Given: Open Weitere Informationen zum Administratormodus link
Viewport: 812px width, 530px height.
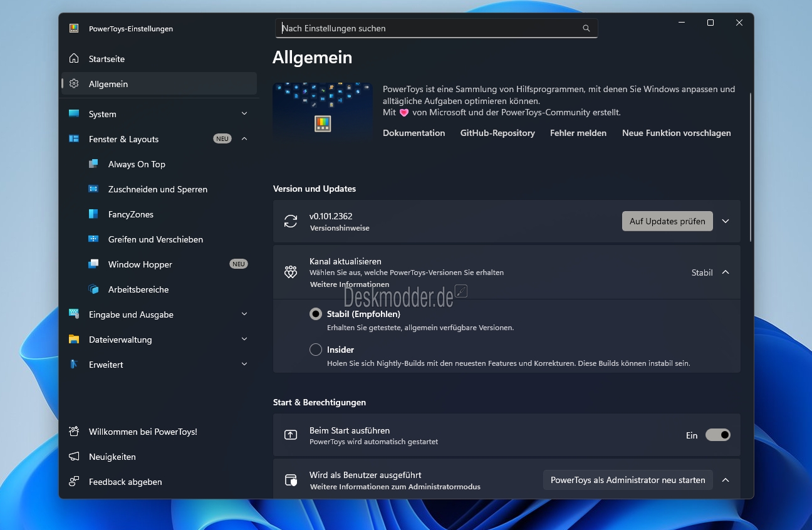Looking at the screenshot, I should tap(395, 487).
